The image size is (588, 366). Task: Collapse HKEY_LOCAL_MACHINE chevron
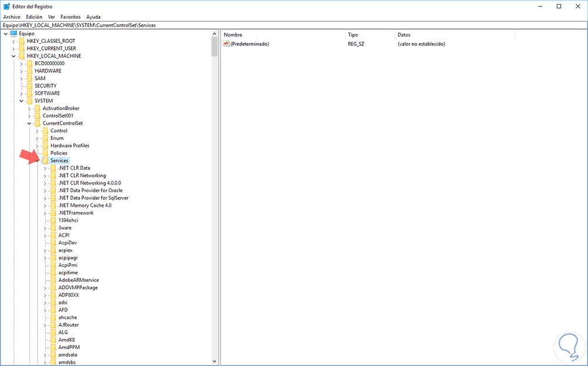point(14,56)
